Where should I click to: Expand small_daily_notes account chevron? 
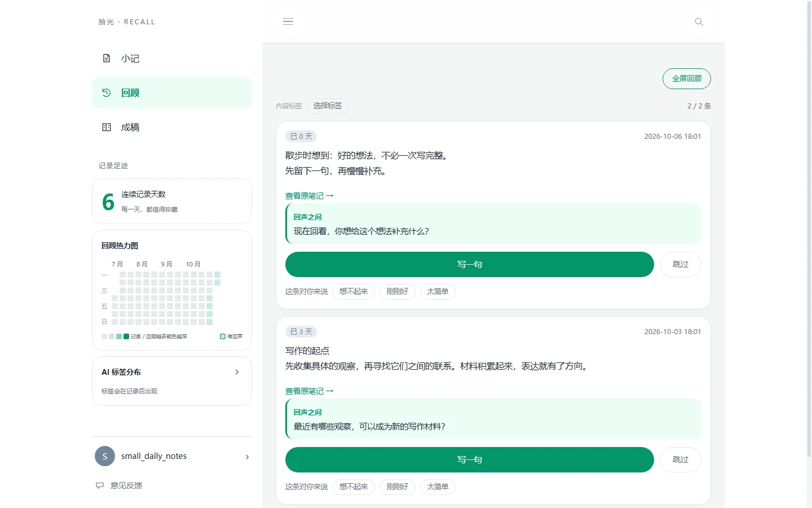coord(247,457)
